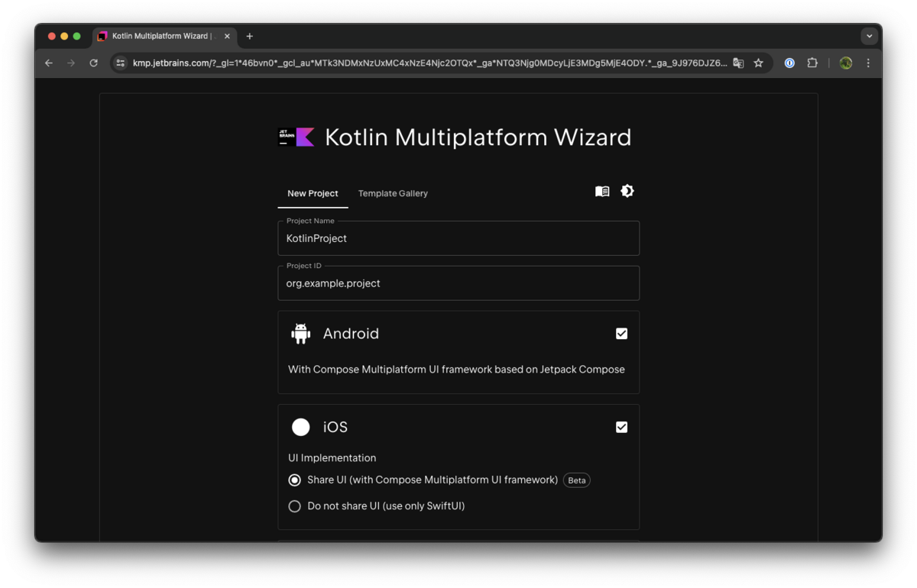This screenshot has height=588, width=917.
Task: Click the Android Compose Multiplatform description text
Action: coord(456,370)
